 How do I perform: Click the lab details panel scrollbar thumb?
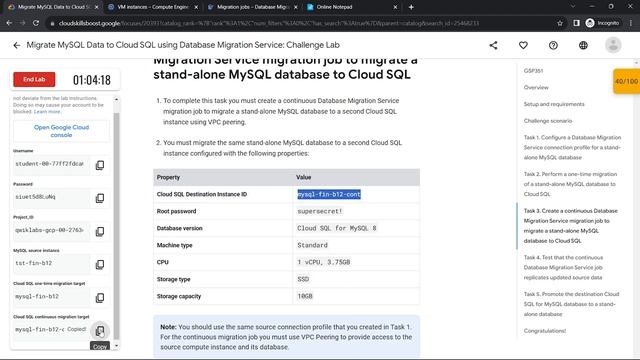pos(116,227)
